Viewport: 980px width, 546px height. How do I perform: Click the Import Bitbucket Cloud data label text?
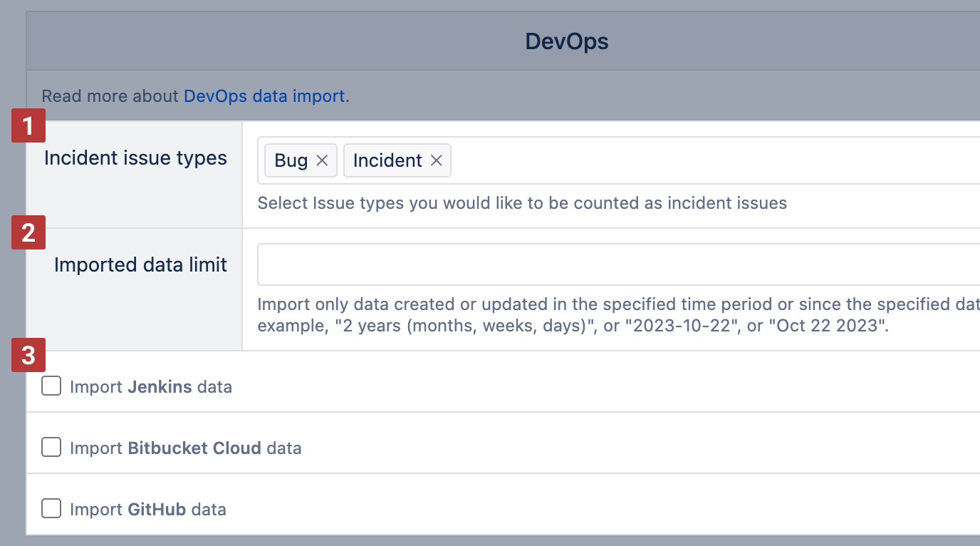[185, 448]
